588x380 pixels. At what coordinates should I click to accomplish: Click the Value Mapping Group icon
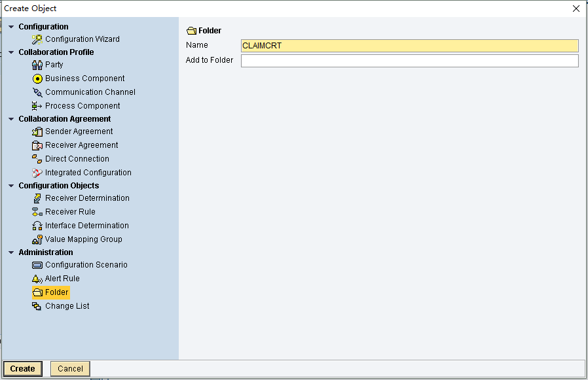coord(37,239)
